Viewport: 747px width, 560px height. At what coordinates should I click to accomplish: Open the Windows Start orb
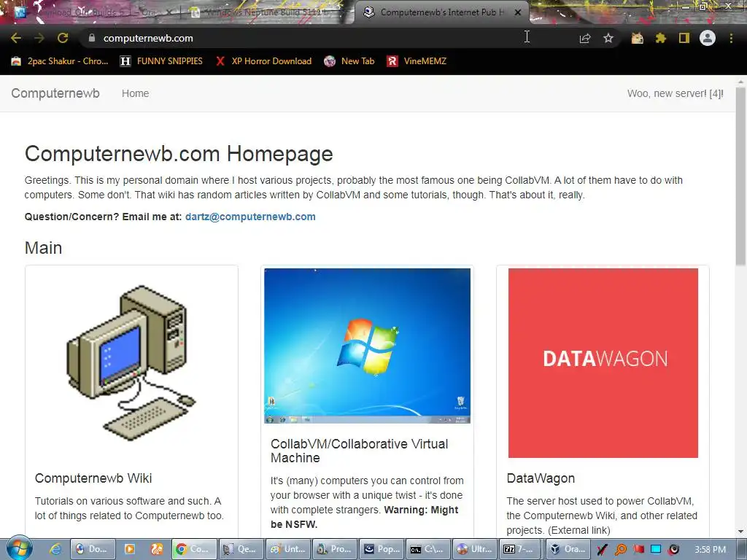click(x=19, y=548)
